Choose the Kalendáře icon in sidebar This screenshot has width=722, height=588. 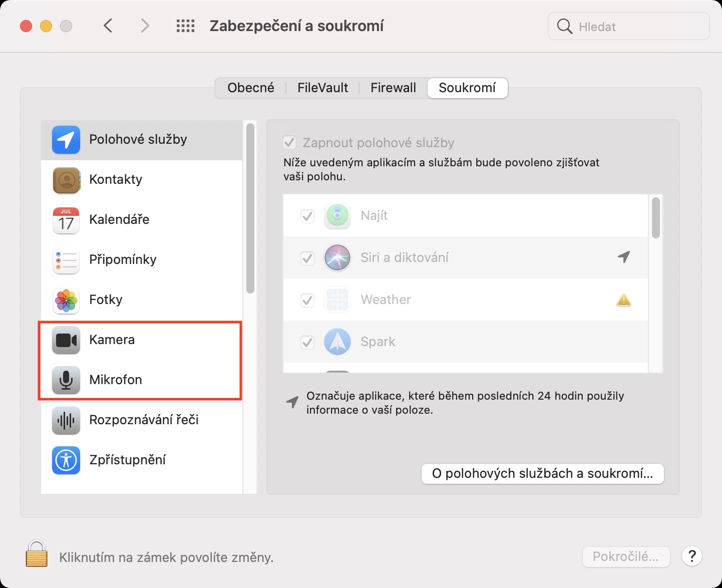66,220
